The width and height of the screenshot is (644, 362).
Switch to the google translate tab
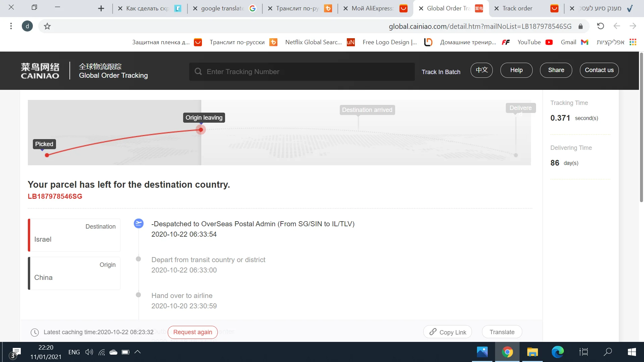click(222, 8)
